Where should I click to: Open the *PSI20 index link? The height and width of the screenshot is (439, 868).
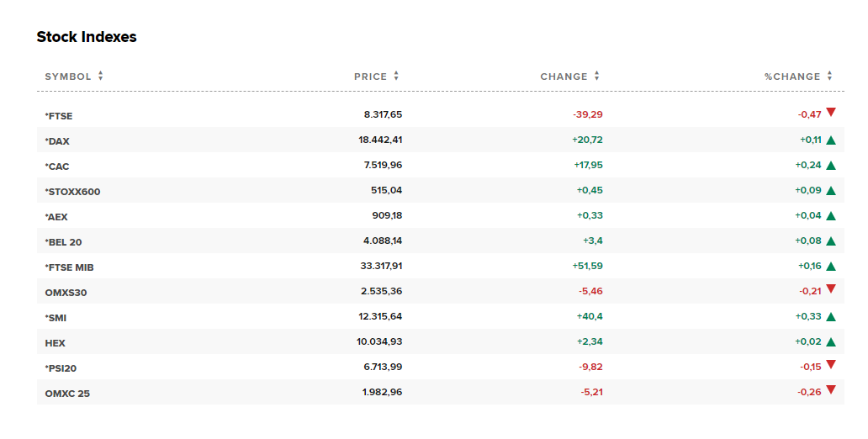[61, 368]
